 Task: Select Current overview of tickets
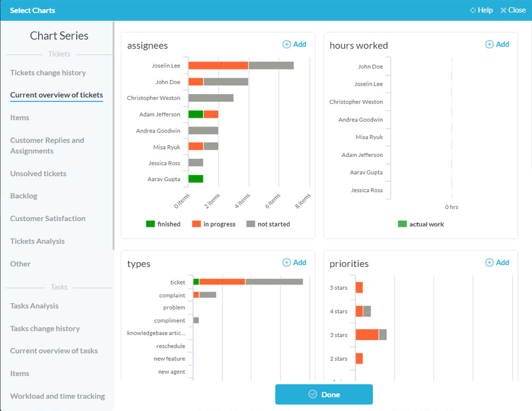coord(56,95)
